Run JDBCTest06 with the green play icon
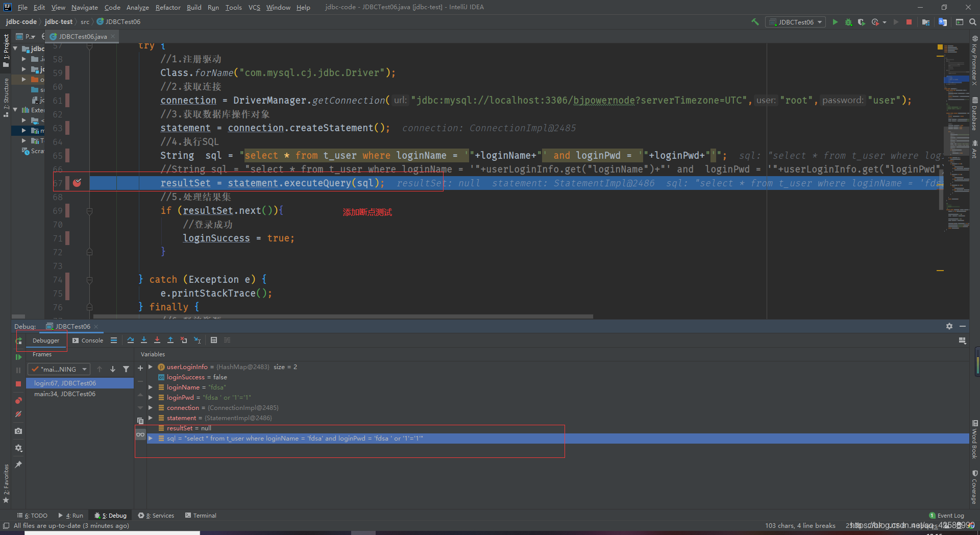Viewport: 980px width, 535px height. [835, 22]
